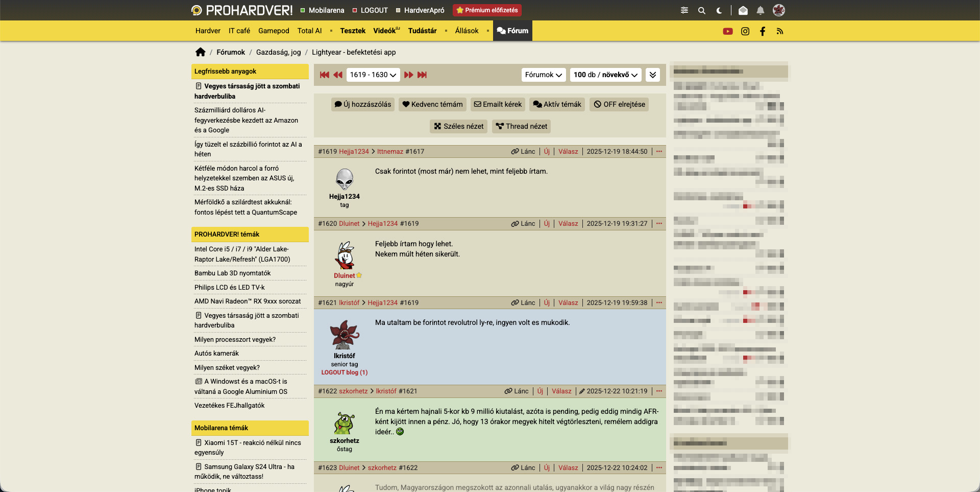The height and width of the screenshot is (492, 980).
Task: Open IT café menu item
Action: pyautogui.click(x=239, y=31)
